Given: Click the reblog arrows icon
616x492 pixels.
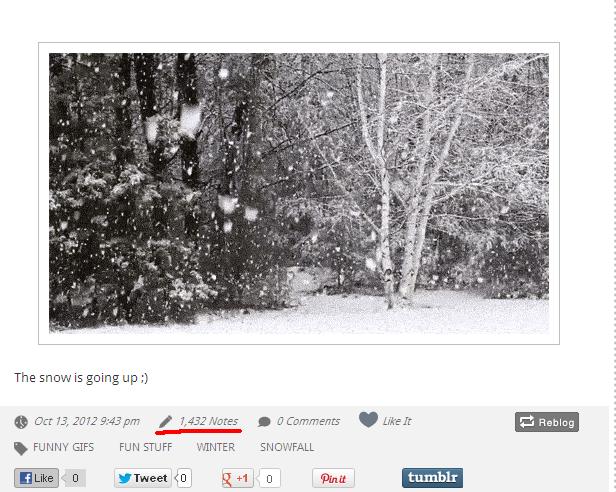Looking at the screenshot, I should (x=526, y=422).
